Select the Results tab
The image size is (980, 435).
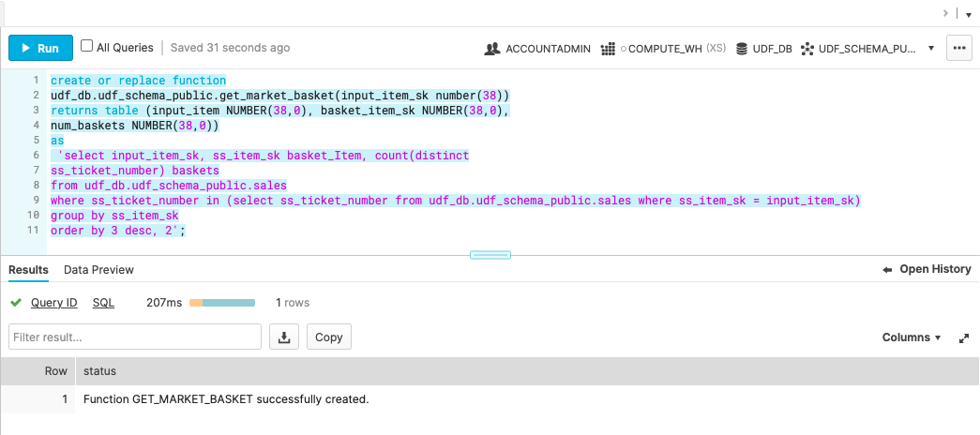click(28, 270)
